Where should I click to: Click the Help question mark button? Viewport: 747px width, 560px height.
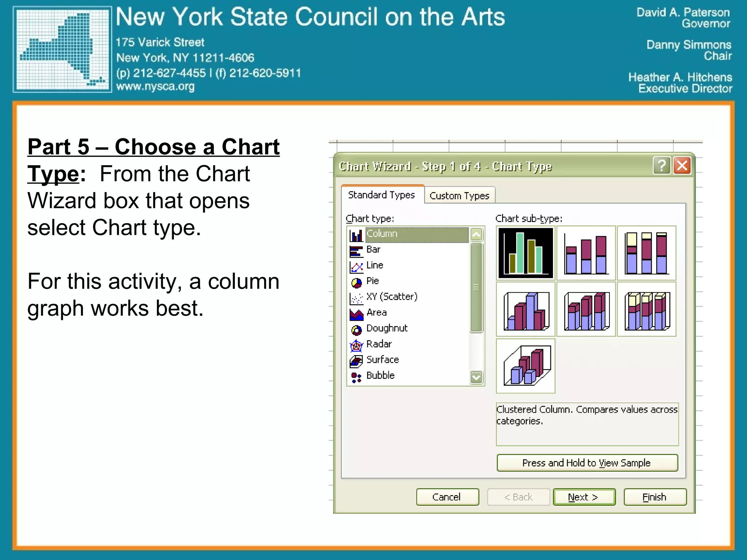(x=662, y=166)
